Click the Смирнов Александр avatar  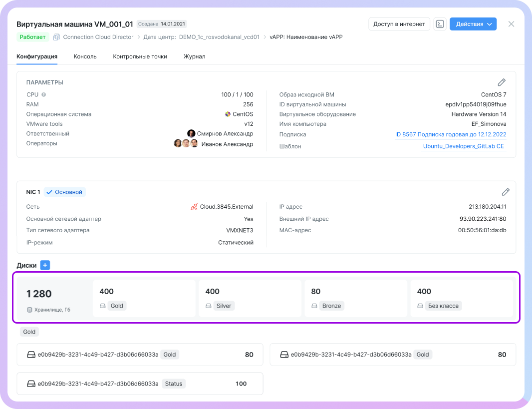(191, 134)
